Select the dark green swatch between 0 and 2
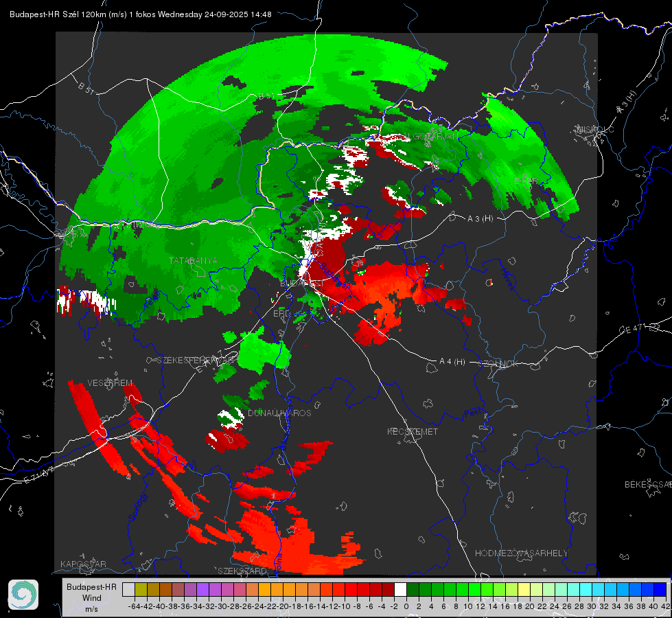 (413, 589)
